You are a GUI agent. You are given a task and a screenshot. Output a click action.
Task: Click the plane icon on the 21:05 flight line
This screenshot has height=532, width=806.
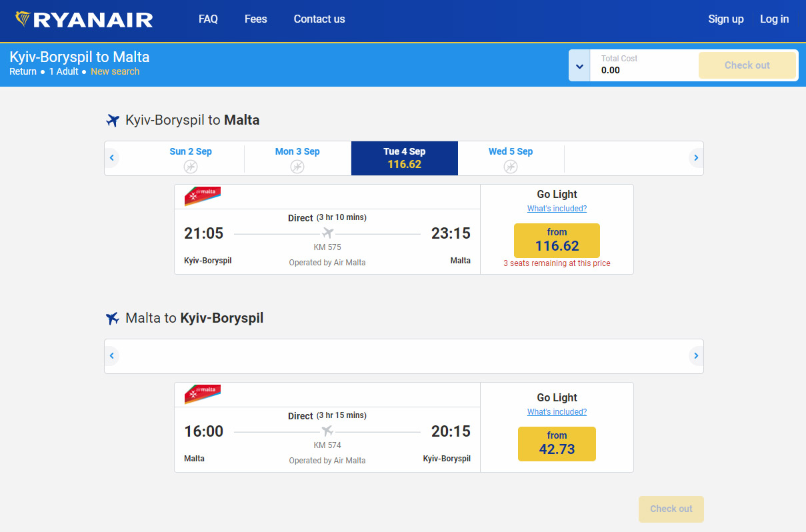[x=327, y=233]
